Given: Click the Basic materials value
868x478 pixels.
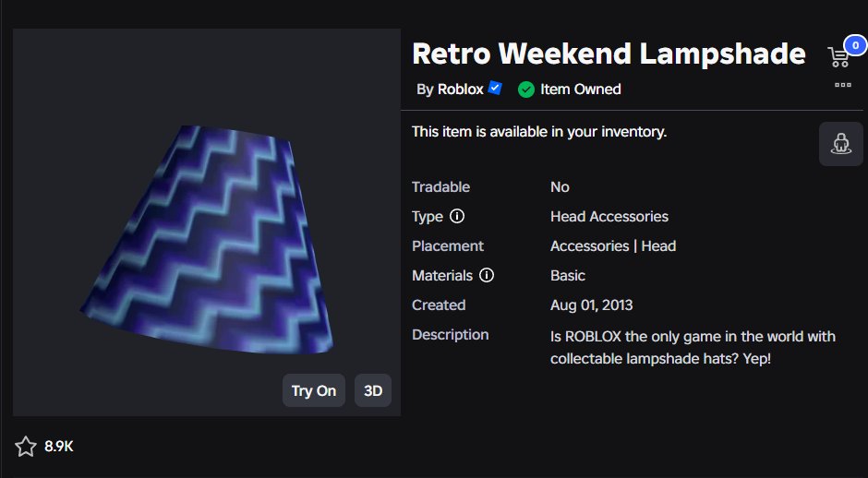Looking at the screenshot, I should tap(567, 276).
